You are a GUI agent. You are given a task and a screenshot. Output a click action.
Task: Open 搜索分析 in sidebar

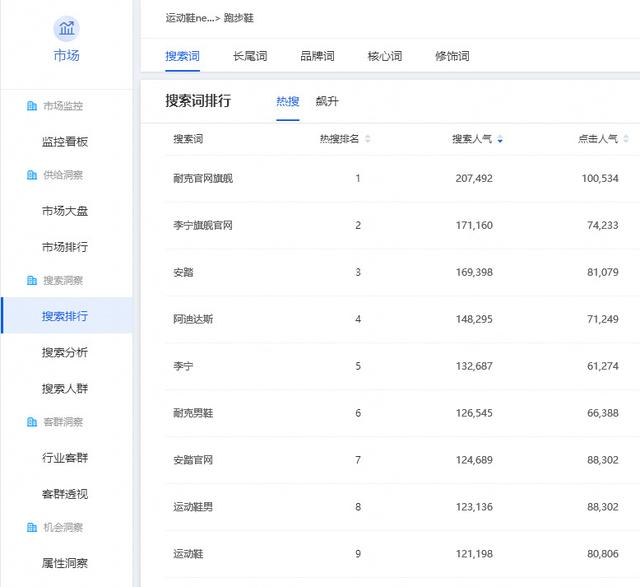pyautogui.click(x=65, y=352)
